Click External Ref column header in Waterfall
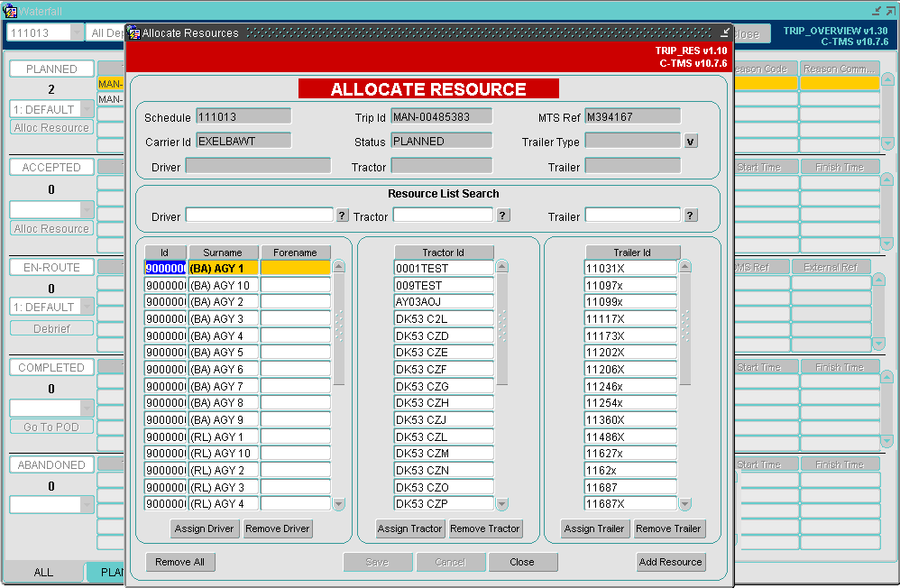This screenshot has height=588, width=900. point(831,267)
